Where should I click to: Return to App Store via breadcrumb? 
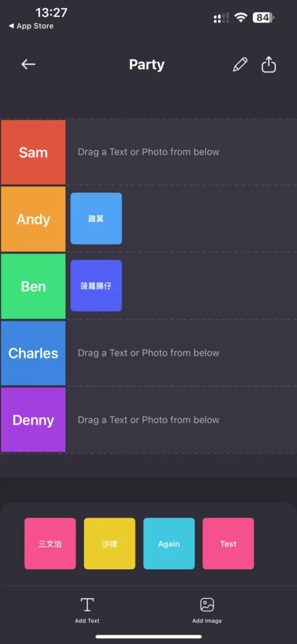point(31,26)
